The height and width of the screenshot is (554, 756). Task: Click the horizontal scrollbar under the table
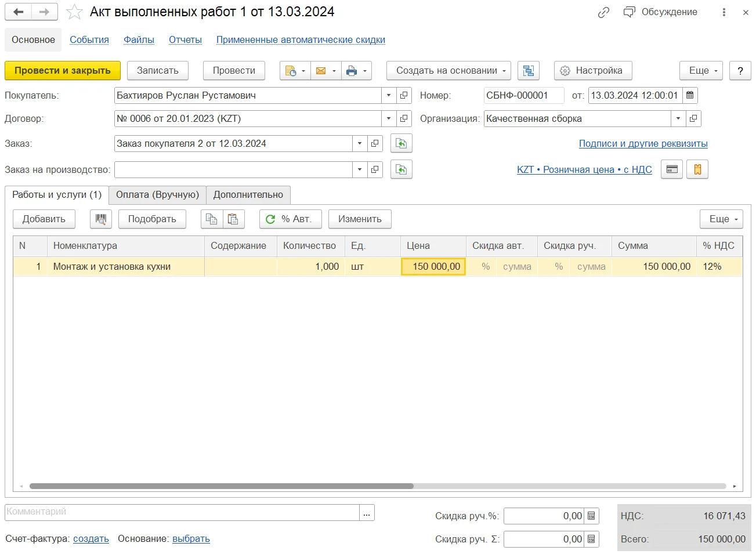click(222, 486)
